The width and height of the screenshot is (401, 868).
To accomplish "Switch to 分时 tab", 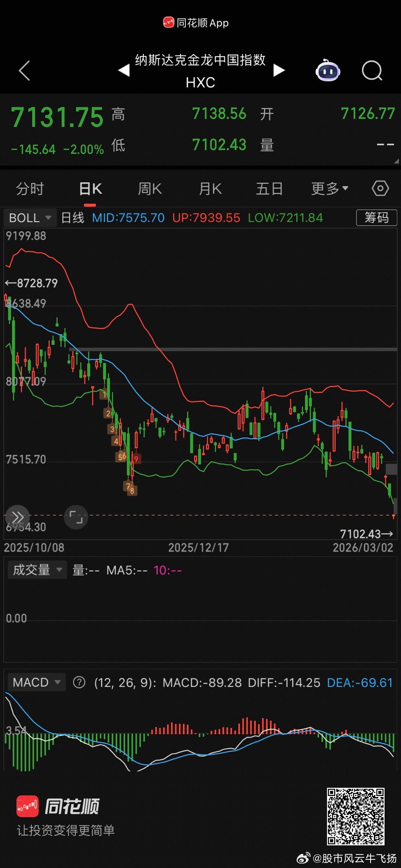I will (30, 189).
